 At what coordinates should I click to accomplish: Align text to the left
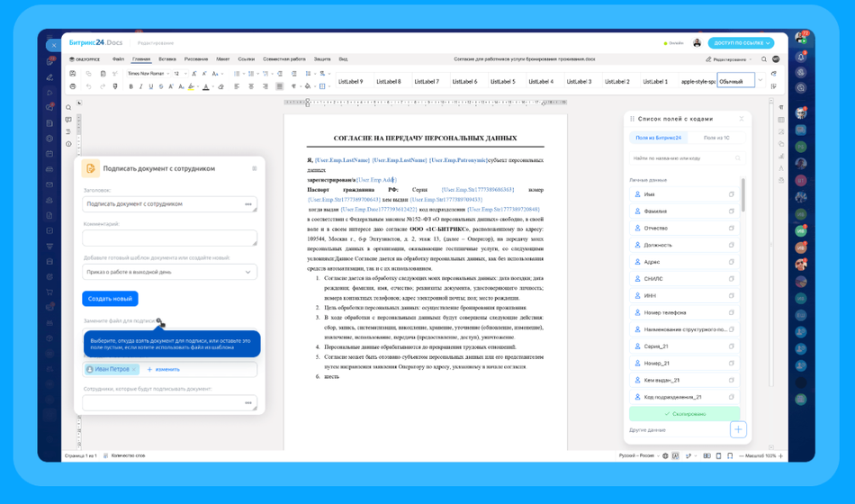[237, 86]
